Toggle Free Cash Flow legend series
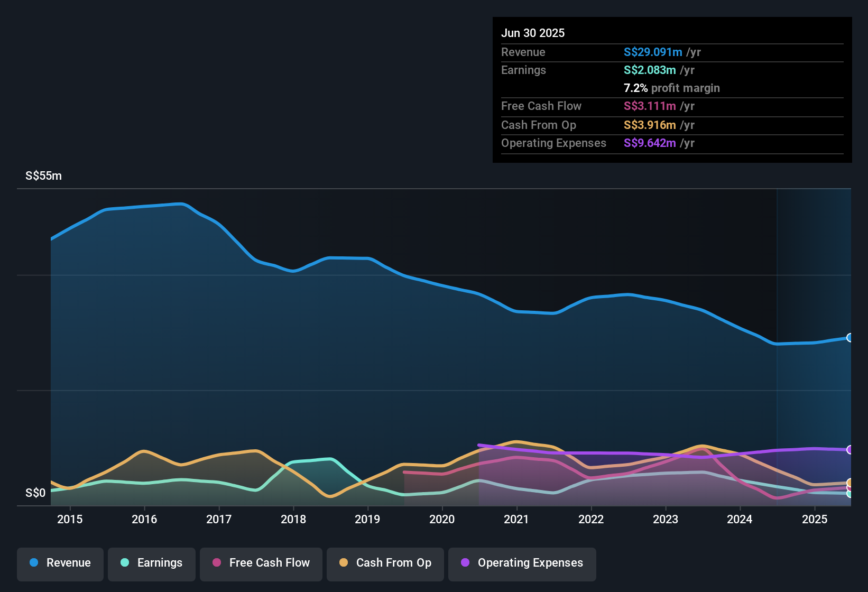Screen dimensions: 868x592 [x=261, y=563]
